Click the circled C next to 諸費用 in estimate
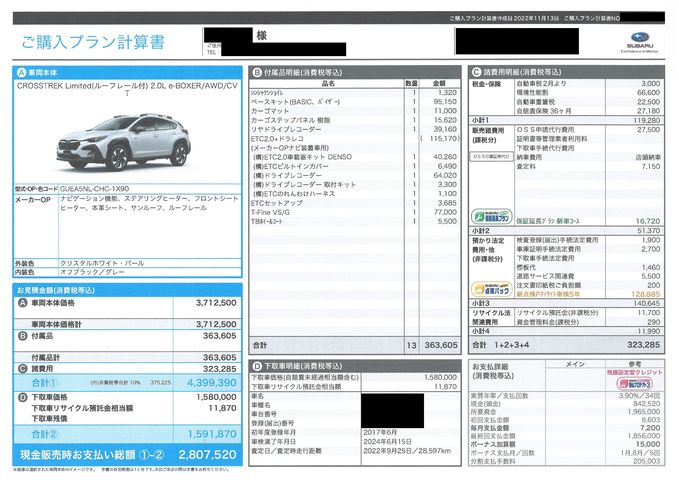 pos(23,369)
